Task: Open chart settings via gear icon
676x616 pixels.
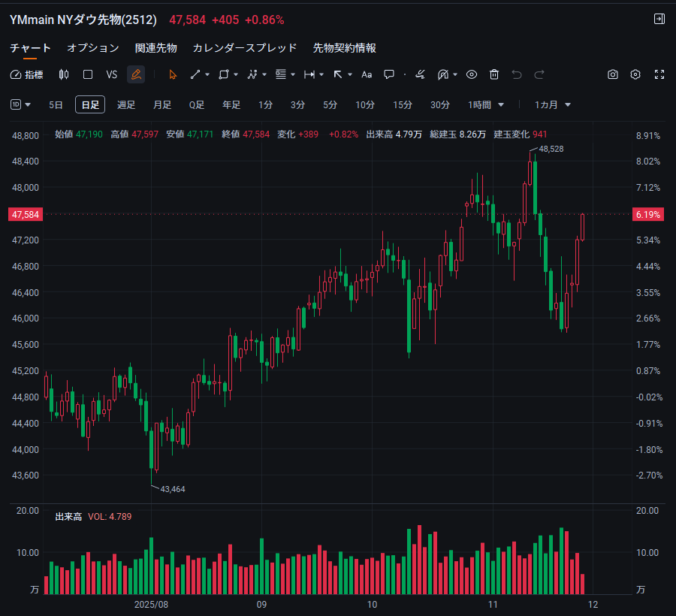Action: [x=635, y=74]
